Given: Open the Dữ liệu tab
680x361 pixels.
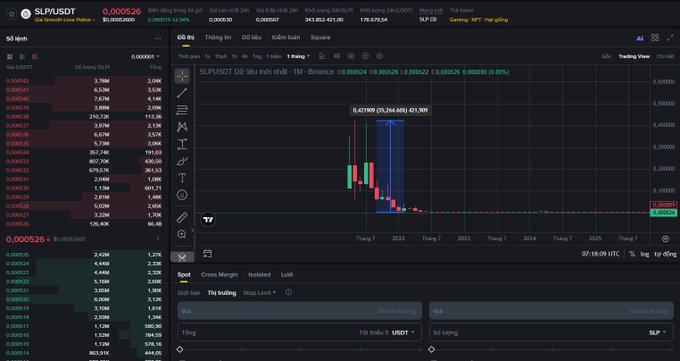Looking at the screenshot, I should (x=252, y=38).
